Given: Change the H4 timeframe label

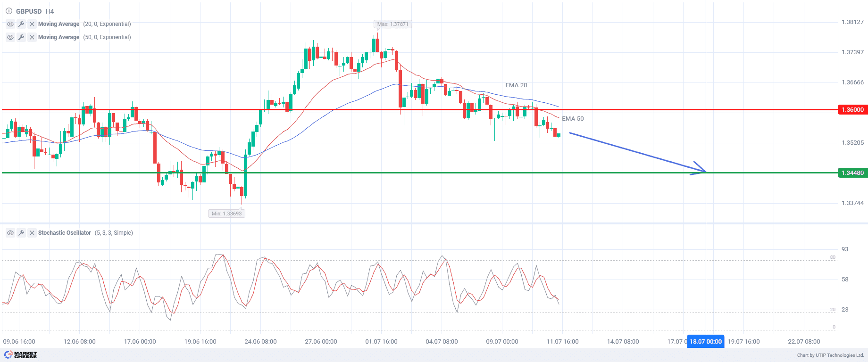Looking at the screenshot, I should point(50,11).
